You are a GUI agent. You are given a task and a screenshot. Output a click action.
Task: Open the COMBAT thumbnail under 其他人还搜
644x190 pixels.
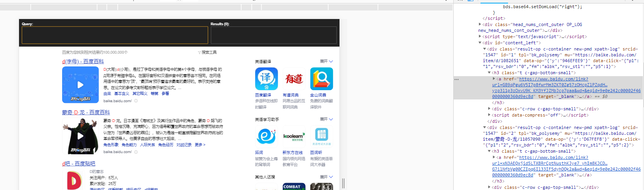(294, 187)
